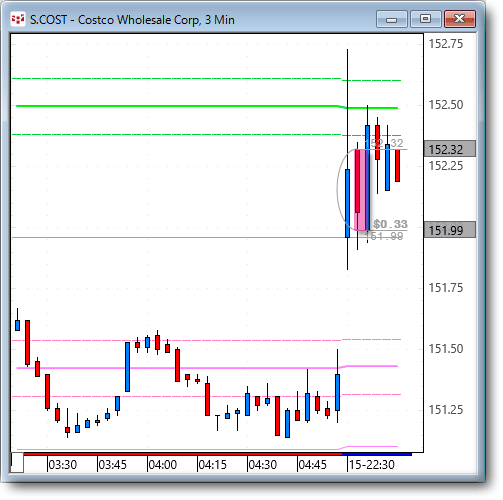Image resolution: width=503 pixels, height=500 pixels.
Task: Click the tall blue candle spiking above 152.75
Action: (347, 203)
